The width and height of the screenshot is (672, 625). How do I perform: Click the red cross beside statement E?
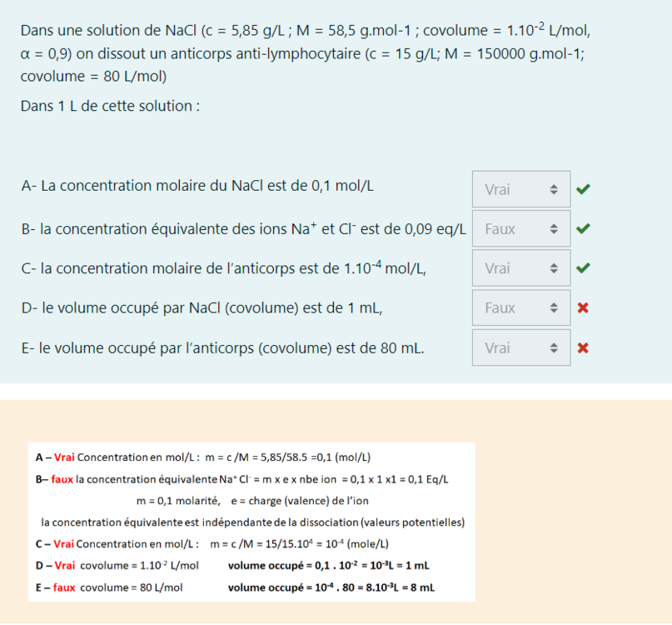tap(583, 347)
